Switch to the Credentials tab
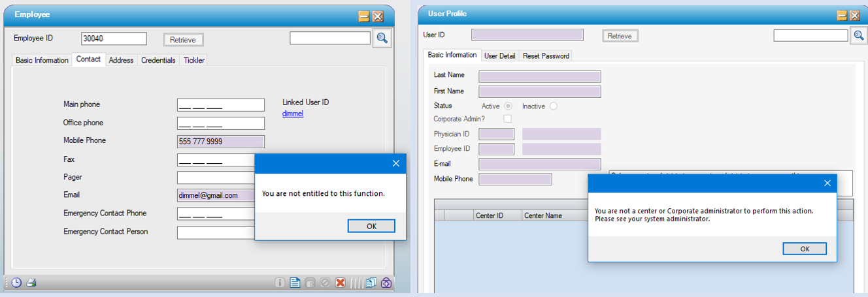 [x=158, y=60]
